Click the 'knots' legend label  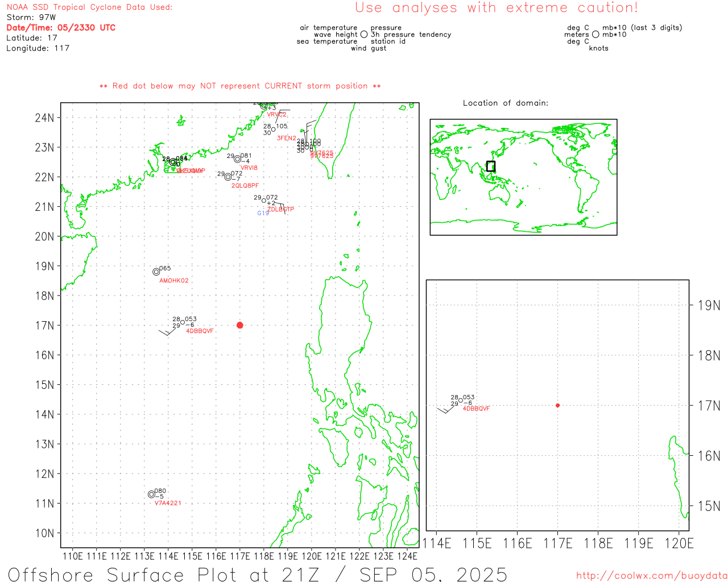tap(598, 48)
